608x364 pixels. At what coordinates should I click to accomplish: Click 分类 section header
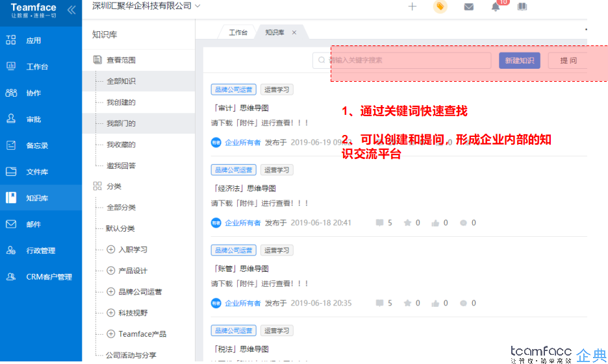[114, 186]
